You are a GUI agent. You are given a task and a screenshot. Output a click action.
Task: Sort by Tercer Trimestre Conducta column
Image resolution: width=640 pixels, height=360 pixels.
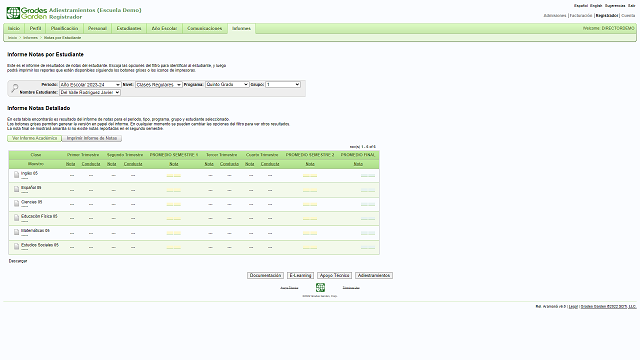[229, 164]
